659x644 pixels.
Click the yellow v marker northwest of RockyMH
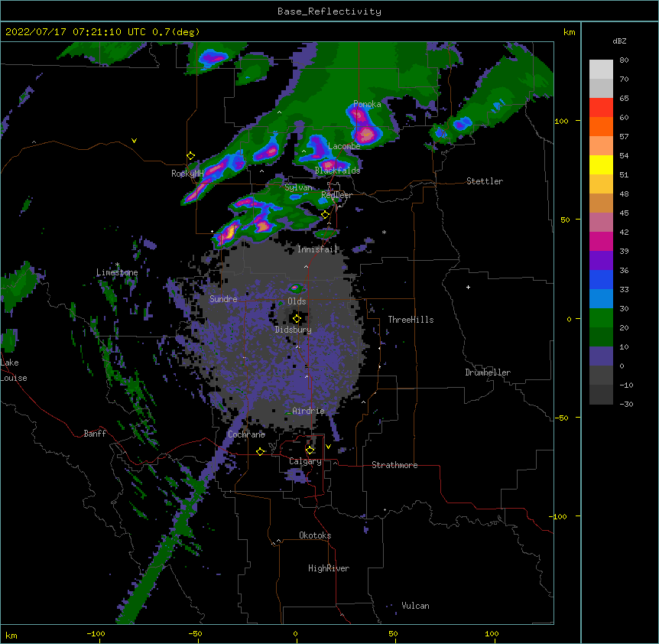134,141
